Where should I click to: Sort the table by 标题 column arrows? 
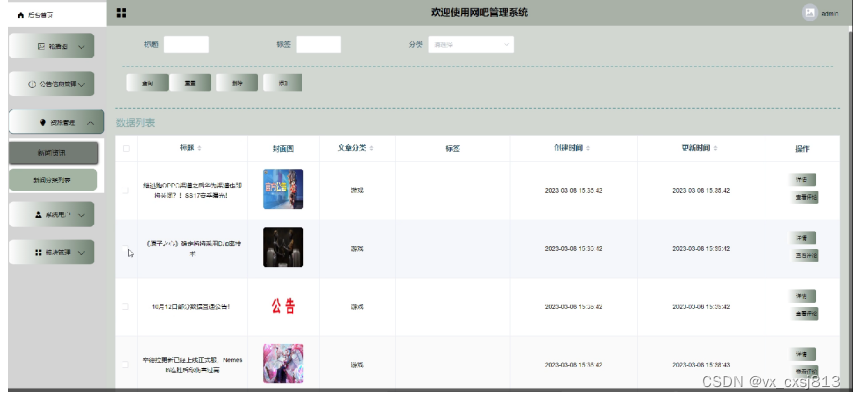(x=200, y=148)
